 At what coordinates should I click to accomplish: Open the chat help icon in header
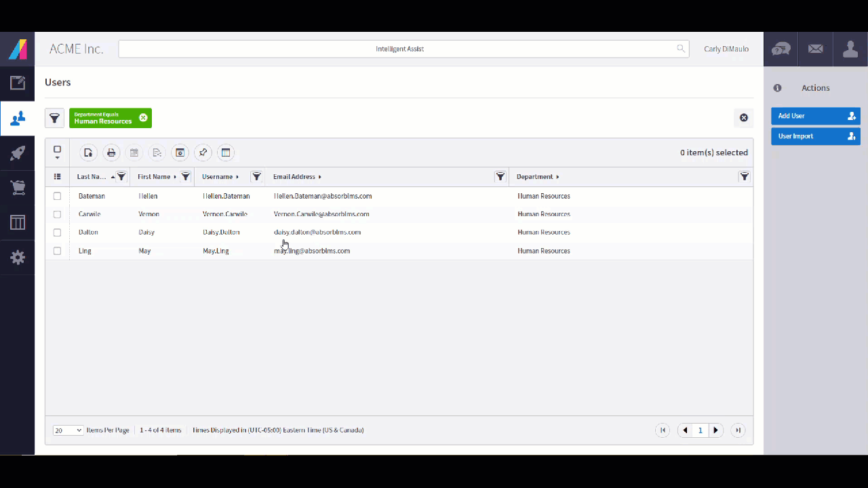click(x=781, y=49)
